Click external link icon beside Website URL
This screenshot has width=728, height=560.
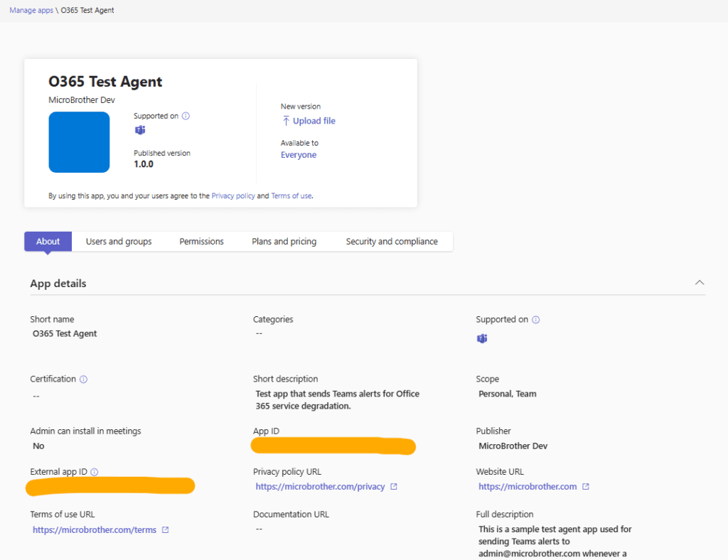click(586, 487)
